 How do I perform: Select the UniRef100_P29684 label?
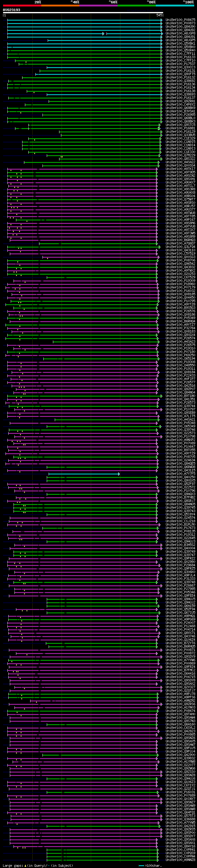pos(180,565)
